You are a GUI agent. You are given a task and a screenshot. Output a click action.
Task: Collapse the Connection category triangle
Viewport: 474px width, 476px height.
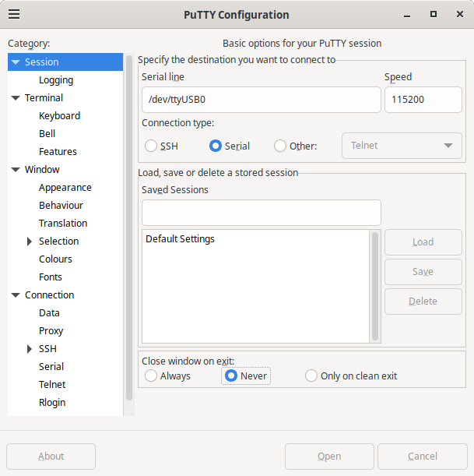coord(16,295)
